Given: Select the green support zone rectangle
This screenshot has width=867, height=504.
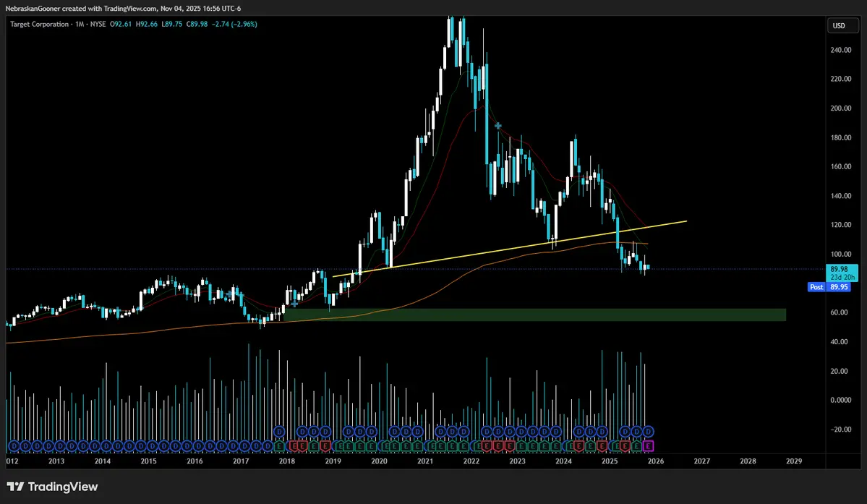Looking at the screenshot, I should 534,315.
